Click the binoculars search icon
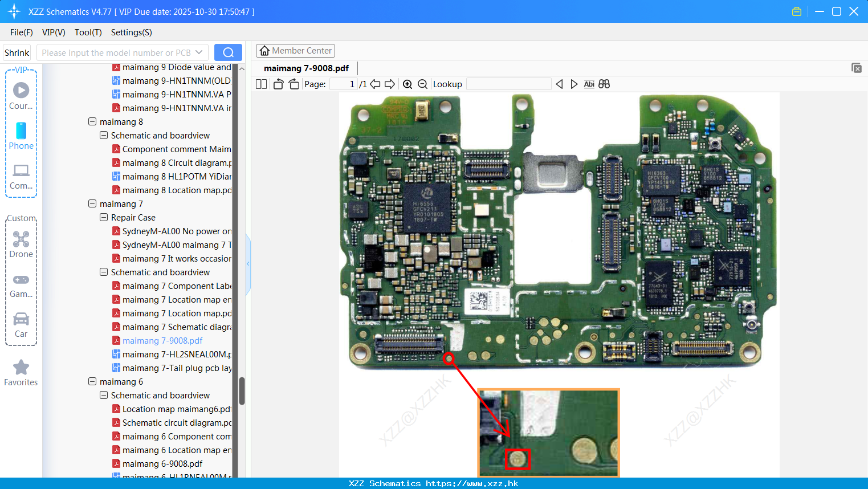The width and height of the screenshot is (868, 489). tap(604, 84)
